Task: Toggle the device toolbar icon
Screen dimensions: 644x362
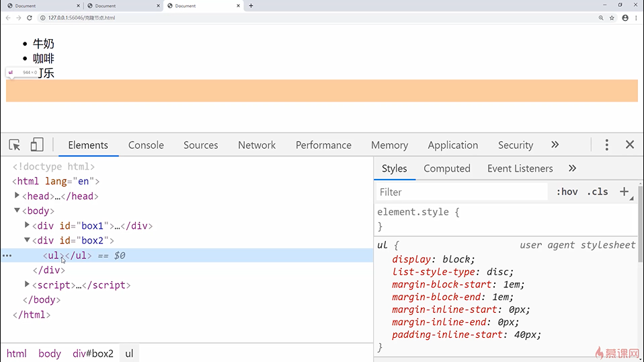Action: 37,145
